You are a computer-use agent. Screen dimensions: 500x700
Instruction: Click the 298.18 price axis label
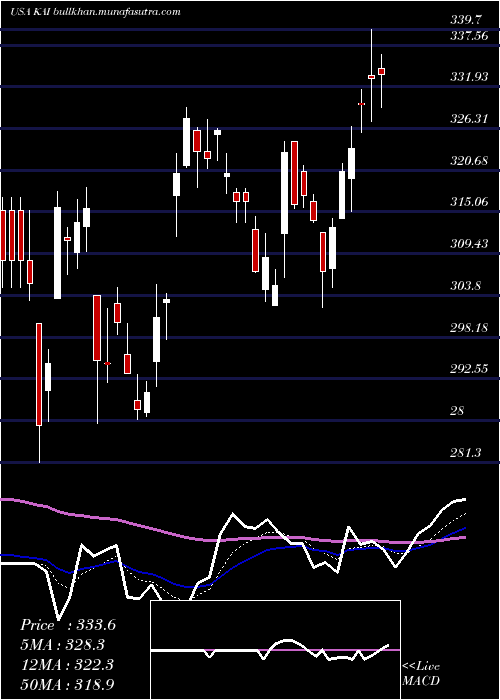(469, 328)
